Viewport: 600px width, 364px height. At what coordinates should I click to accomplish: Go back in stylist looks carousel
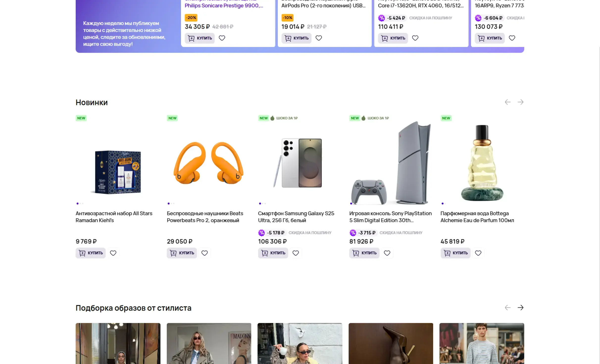(x=507, y=308)
